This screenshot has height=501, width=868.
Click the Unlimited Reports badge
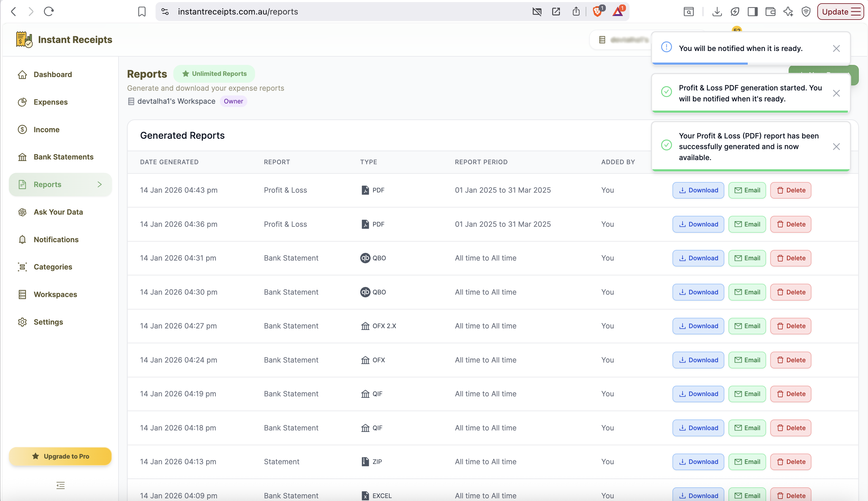coord(214,74)
